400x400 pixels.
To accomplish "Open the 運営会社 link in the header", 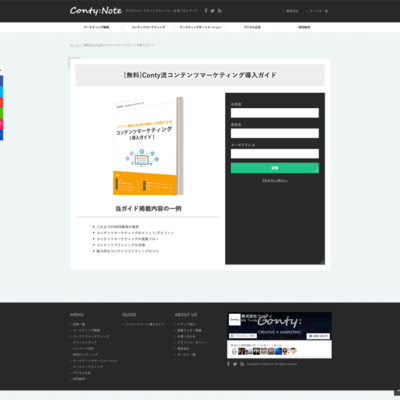I will 292,11.
